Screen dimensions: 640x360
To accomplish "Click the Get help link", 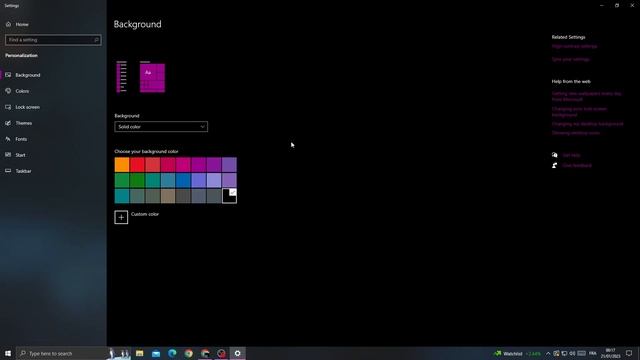I will pos(571,155).
